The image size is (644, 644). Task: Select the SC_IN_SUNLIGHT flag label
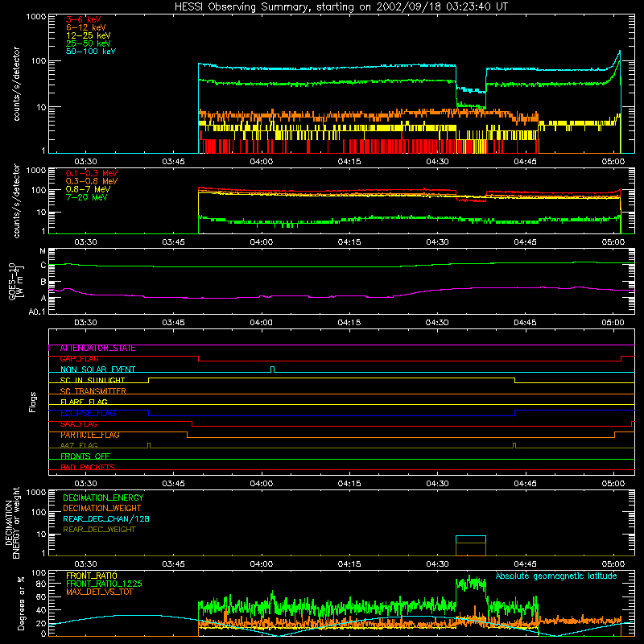click(93, 380)
